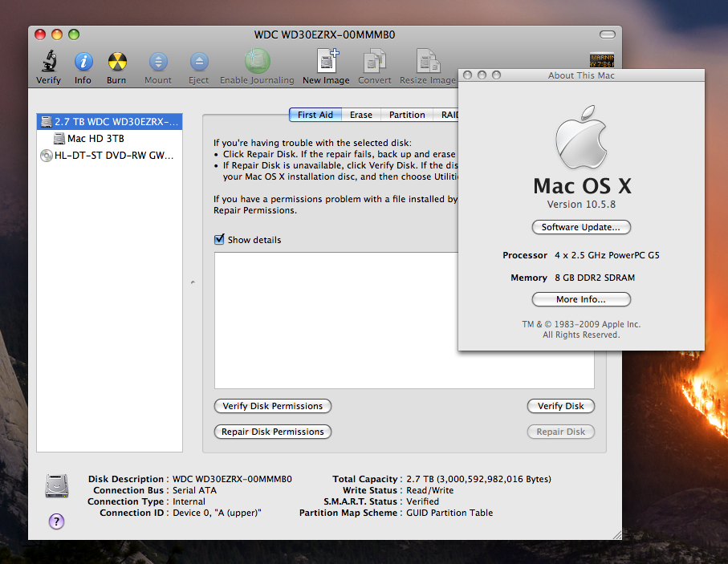Select the HL-DT-ST DVD-RW drive
This screenshot has width=728, height=564.
(110, 155)
